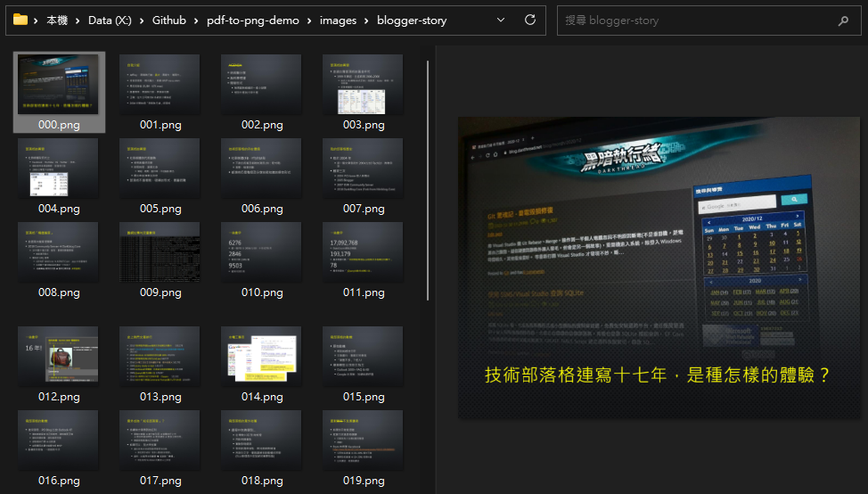This screenshot has width=868, height=494.
Task: Refresh the blogger-story folder view
Action: click(x=530, y=20)
